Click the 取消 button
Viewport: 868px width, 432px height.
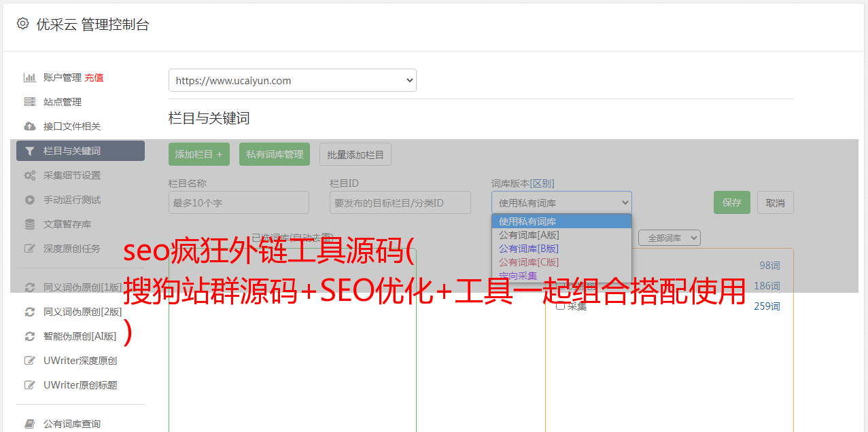[x=776, y=202]
